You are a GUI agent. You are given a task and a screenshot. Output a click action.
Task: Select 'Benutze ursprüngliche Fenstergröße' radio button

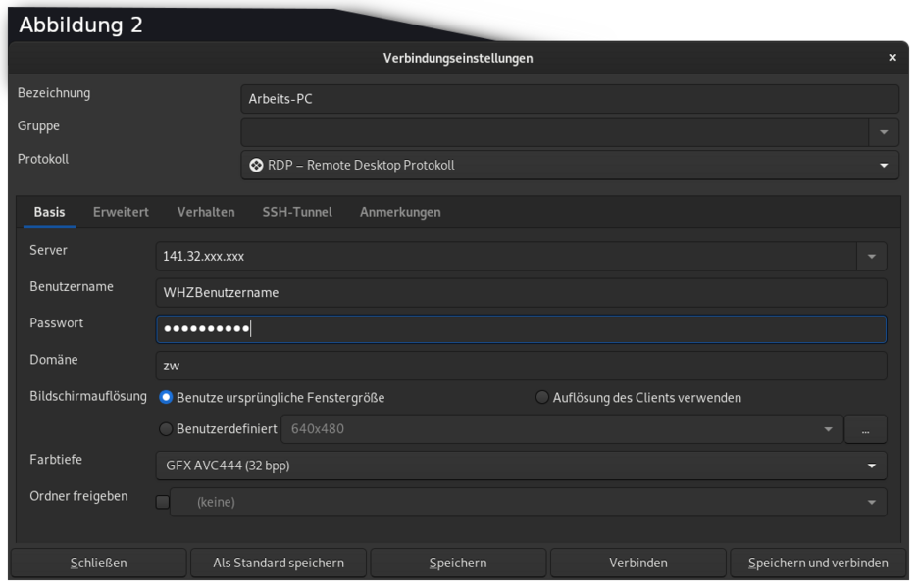coord(166,398)
